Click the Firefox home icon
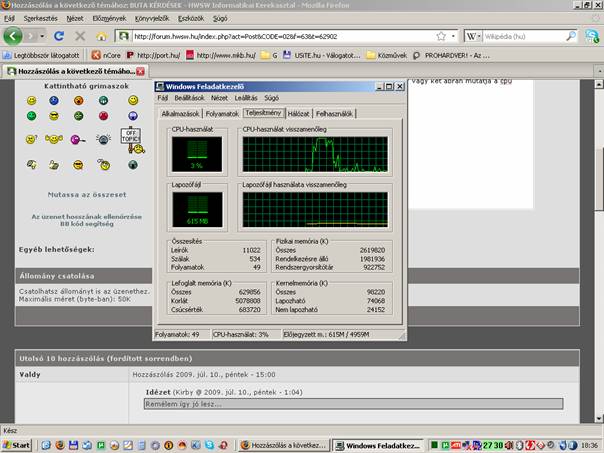 point(100,36)
